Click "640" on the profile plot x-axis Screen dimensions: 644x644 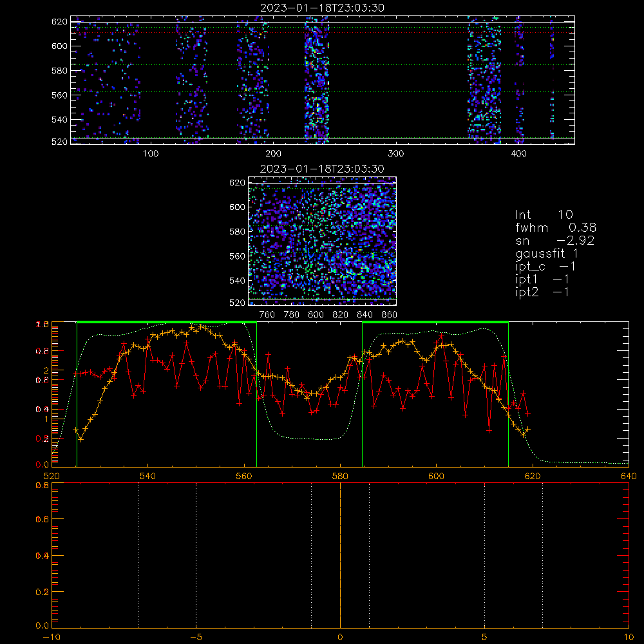click(629, 476)
